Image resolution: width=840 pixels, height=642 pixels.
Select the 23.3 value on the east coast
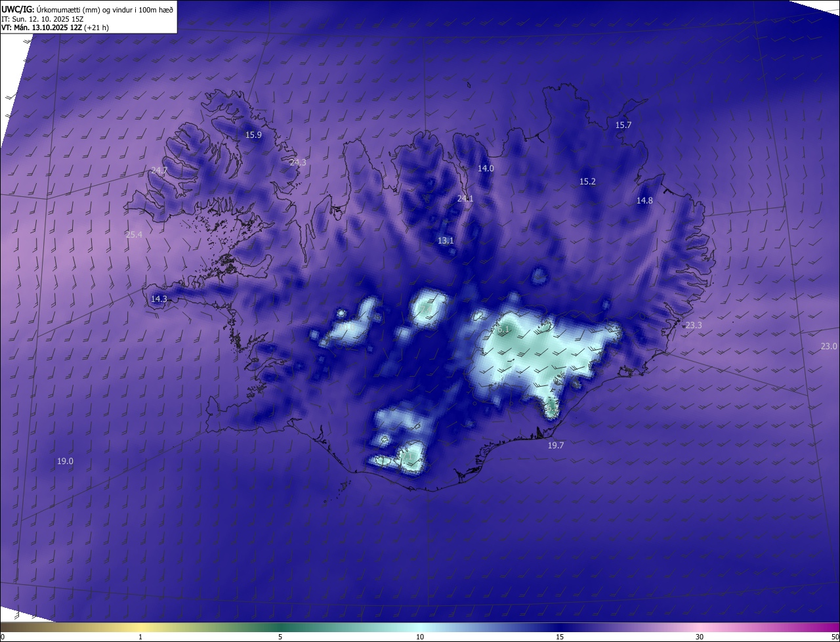694,326
